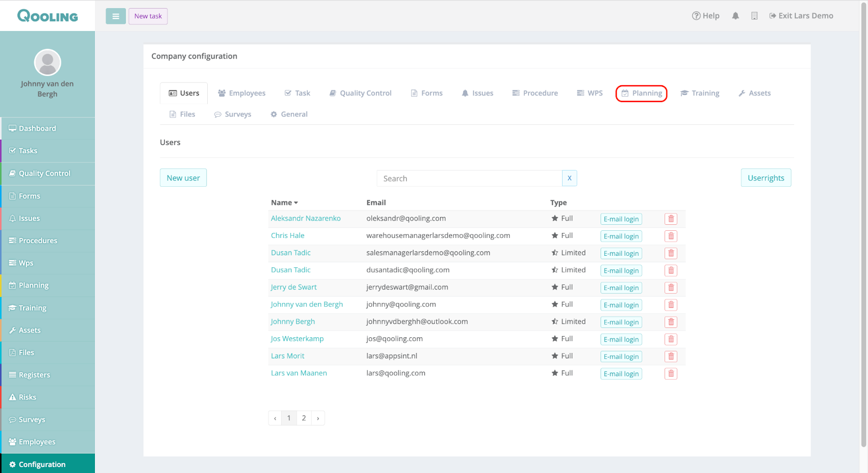
Task: Click the Qooling logo
Action: point(48,16)
